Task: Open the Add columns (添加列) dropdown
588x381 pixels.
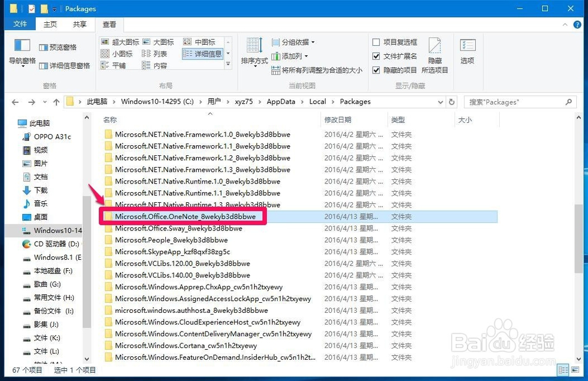Action: pyautogui.click(x=290, y=56)
